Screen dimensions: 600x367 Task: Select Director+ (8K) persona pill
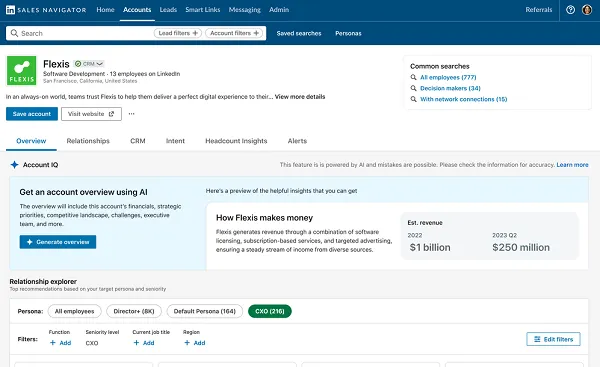pos(134,311)
